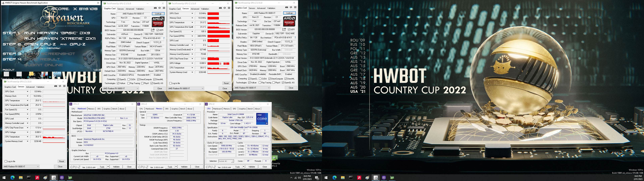This screenshot has height=181, width=644.
Task: Open Validation tab in 0 RPM sensors GPU-Z window
Action: coord(40,87)
